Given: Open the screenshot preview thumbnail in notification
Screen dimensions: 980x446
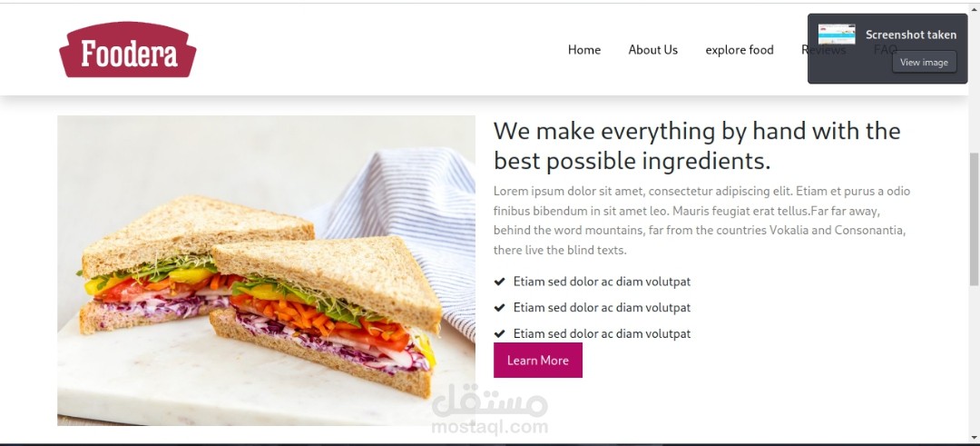Looking at the screenshot, I should coord(837,34).
